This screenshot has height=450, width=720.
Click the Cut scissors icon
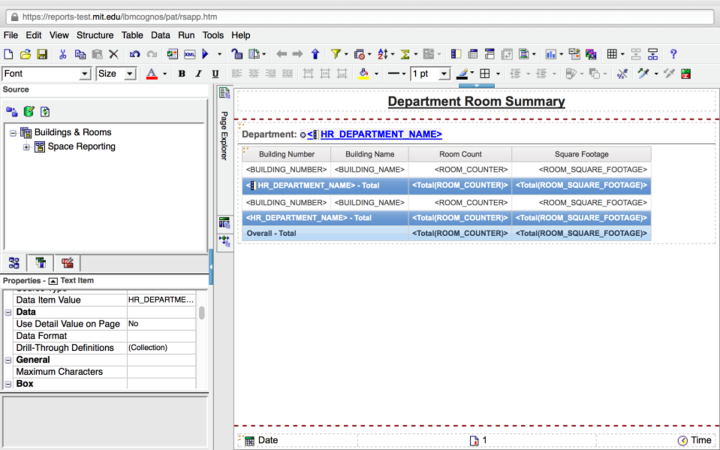[63, 54]
